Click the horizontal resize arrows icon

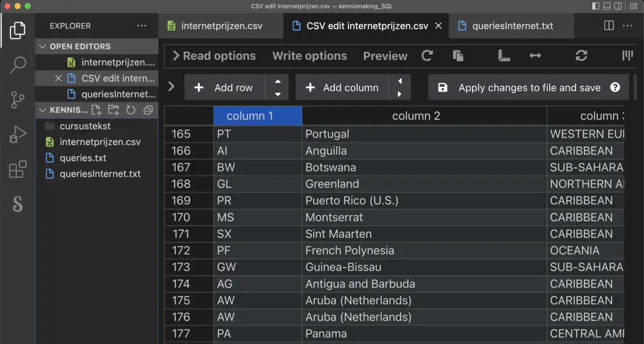point(535,56)
